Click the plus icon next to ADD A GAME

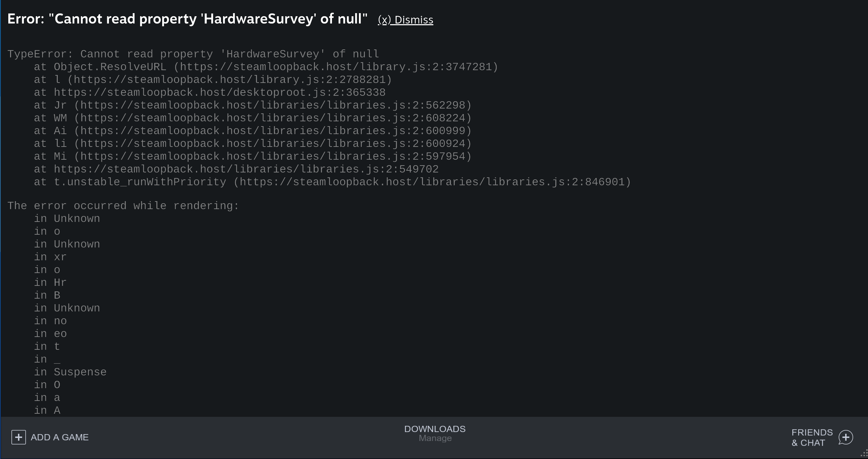pyautogui.click(x=19, y=437)
